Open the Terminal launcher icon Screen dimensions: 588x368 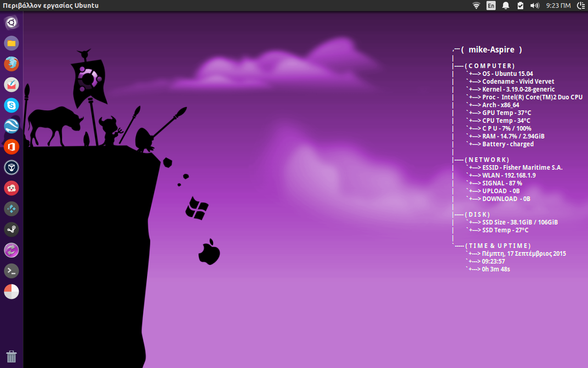pyautogui.click(x=11, y=271)
